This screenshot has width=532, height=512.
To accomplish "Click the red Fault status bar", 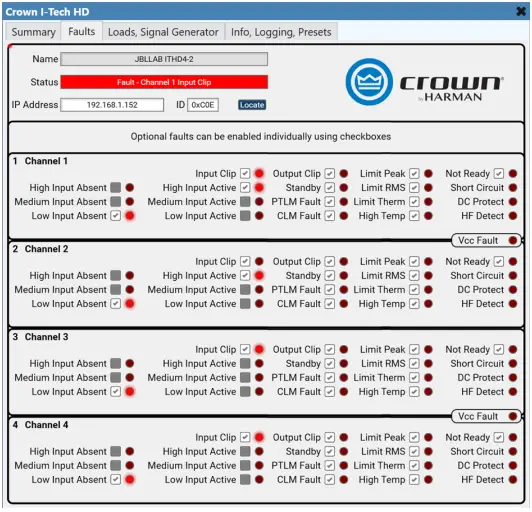I will click(x=164, y=82).
